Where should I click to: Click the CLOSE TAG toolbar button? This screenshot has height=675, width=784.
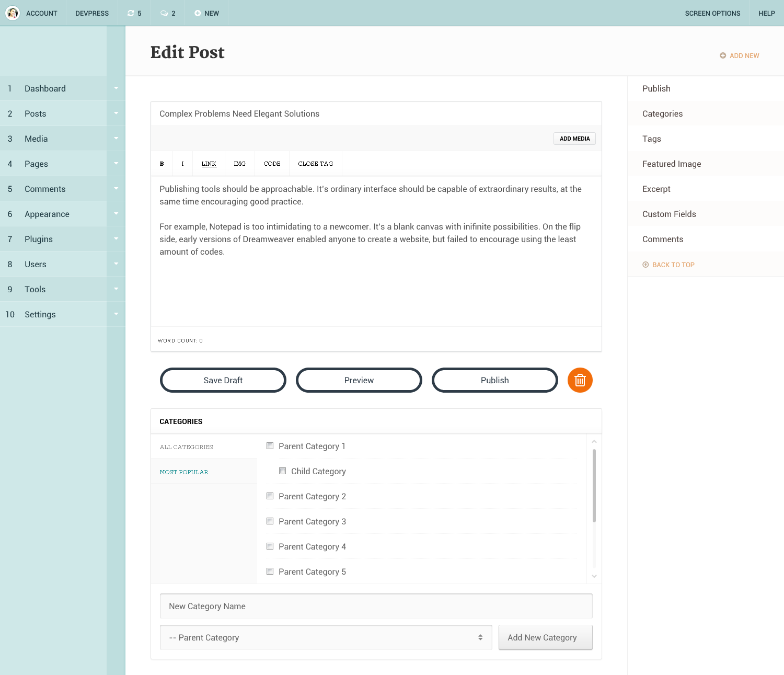pos(316,164)
